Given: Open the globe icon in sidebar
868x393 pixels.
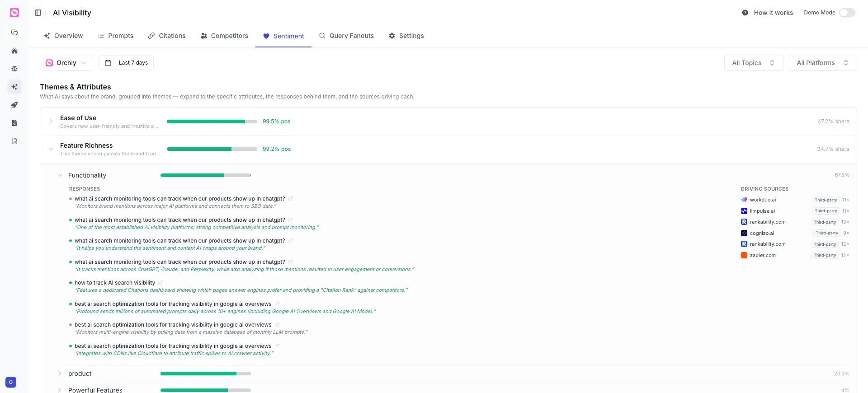Looking at the screenshot, I should 14,69.
